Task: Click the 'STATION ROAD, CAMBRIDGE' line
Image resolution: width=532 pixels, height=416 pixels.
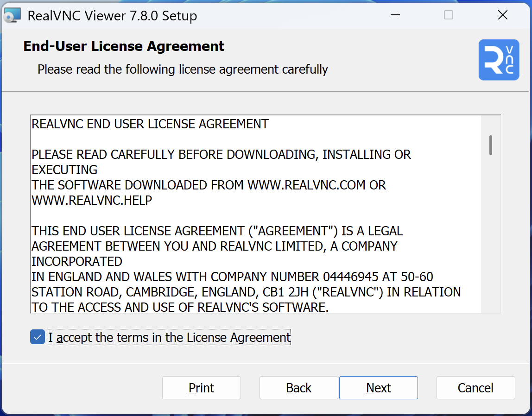Action: pos(246,292)
